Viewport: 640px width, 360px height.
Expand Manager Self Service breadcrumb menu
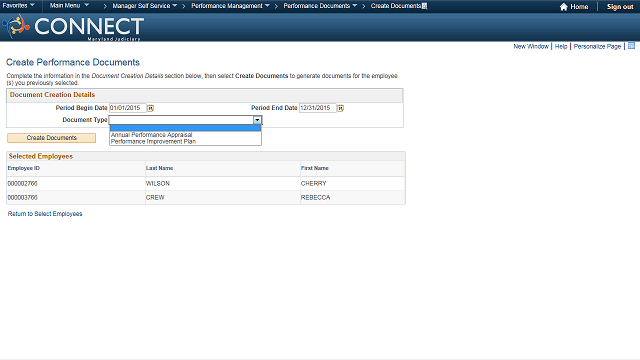144,6
